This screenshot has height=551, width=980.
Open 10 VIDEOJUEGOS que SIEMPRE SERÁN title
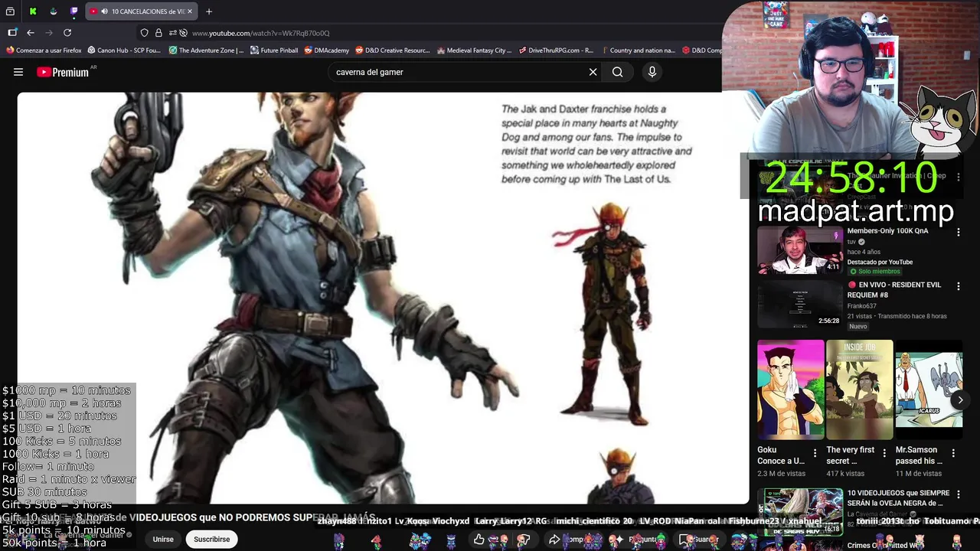(898, 498)
